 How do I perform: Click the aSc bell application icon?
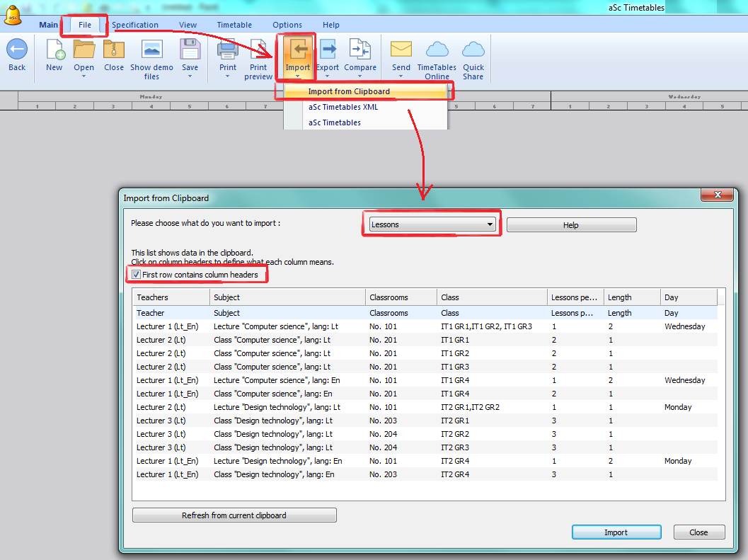pyautogui.click(x=13, y=16)
